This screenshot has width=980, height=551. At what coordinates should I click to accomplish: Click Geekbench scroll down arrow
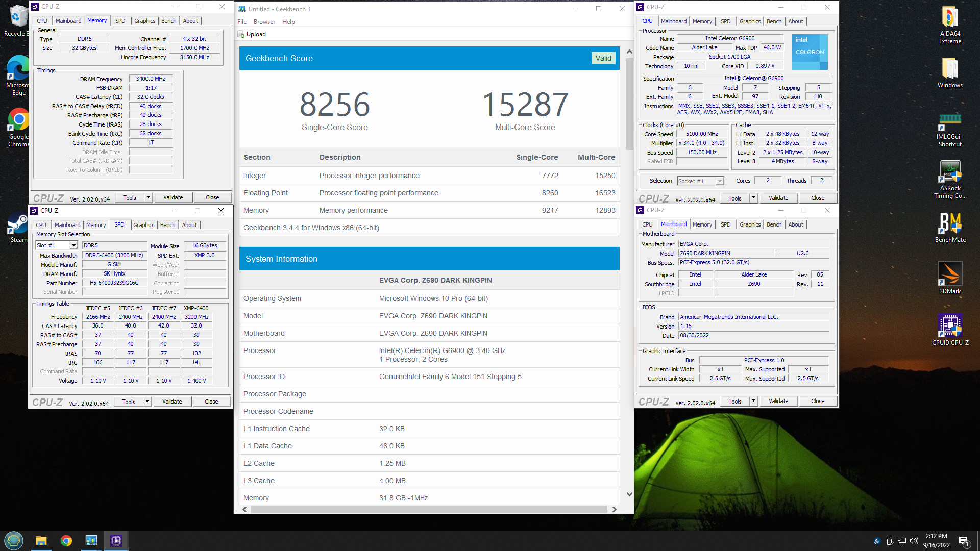[629, 494]
